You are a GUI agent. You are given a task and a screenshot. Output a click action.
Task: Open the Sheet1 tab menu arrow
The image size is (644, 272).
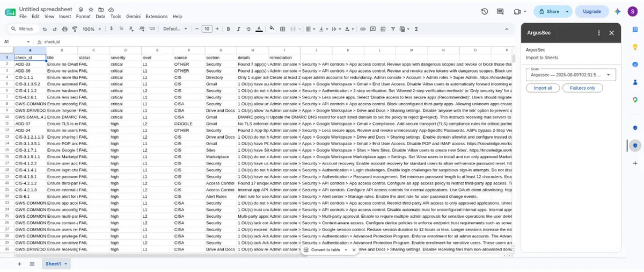65,264
